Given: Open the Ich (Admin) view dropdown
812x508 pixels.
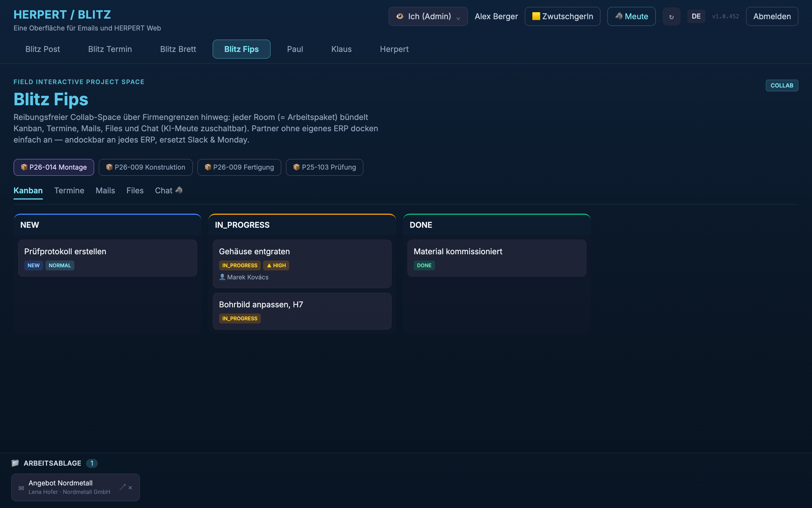Looking at the screenshot, I should click(x=428, y=16).
